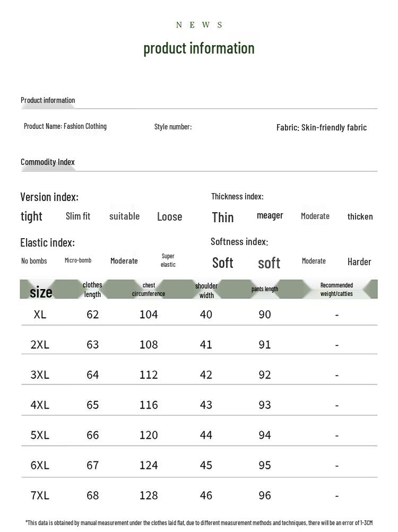Click the 'size' column header
The height and width of the screenshot is (532, 398).
[41, 292]
